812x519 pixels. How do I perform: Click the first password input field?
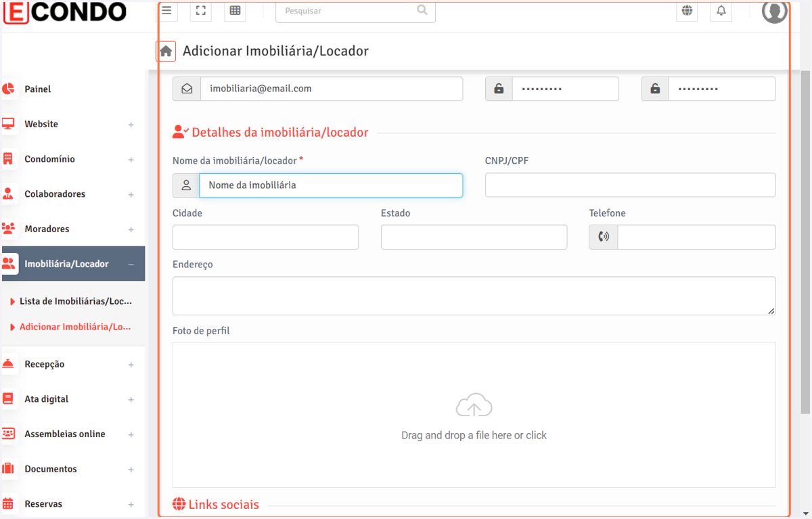[x=565, y=89]
